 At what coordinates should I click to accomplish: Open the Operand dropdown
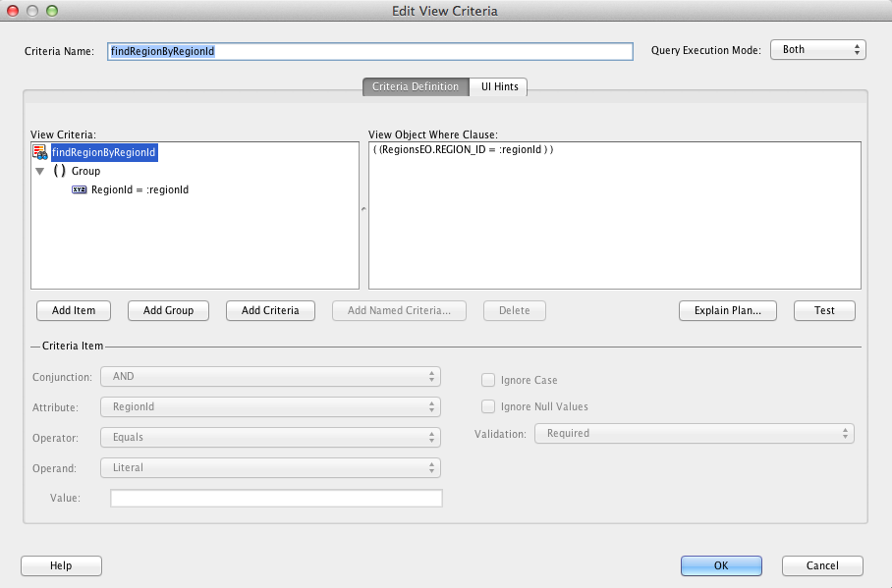tap(270, 467)
